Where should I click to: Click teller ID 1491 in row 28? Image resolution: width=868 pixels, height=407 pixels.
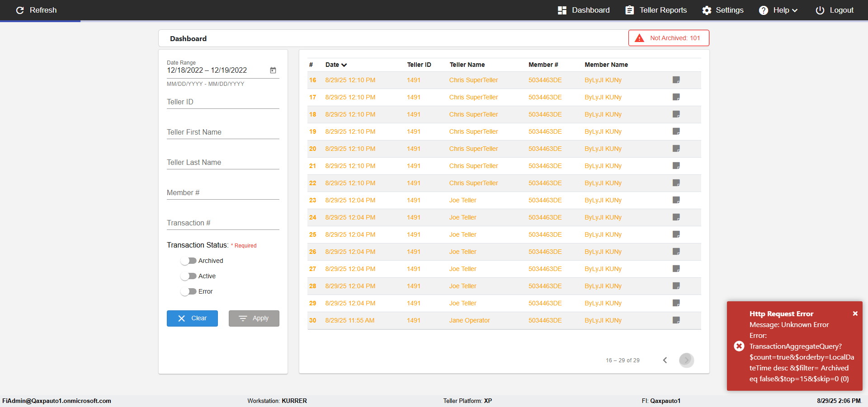[x=414, y=286]
